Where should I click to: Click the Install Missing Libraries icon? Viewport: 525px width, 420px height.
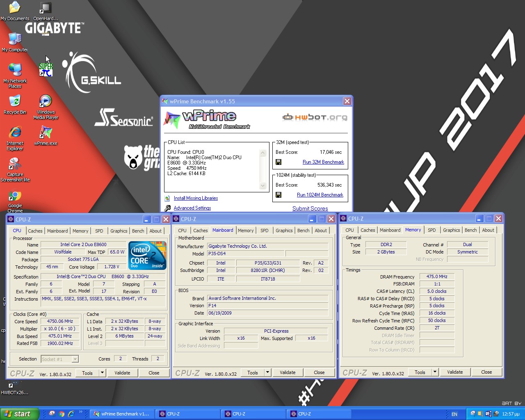coord(167,198)
